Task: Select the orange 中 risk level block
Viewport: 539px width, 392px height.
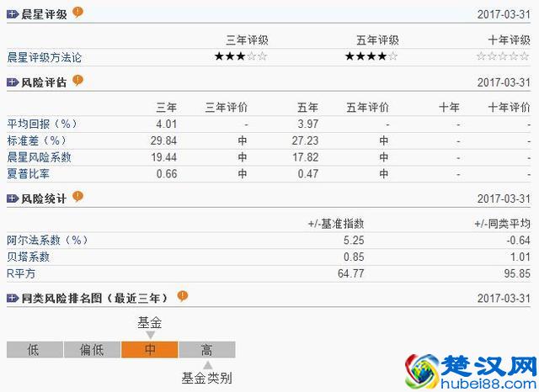Action: point(150,350)
